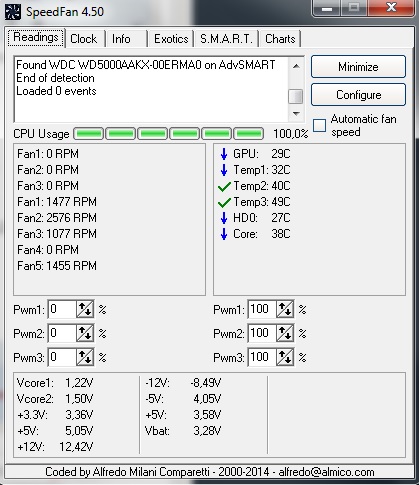
Task: Click the log scrollbar thumb
Action: point(296,96)
